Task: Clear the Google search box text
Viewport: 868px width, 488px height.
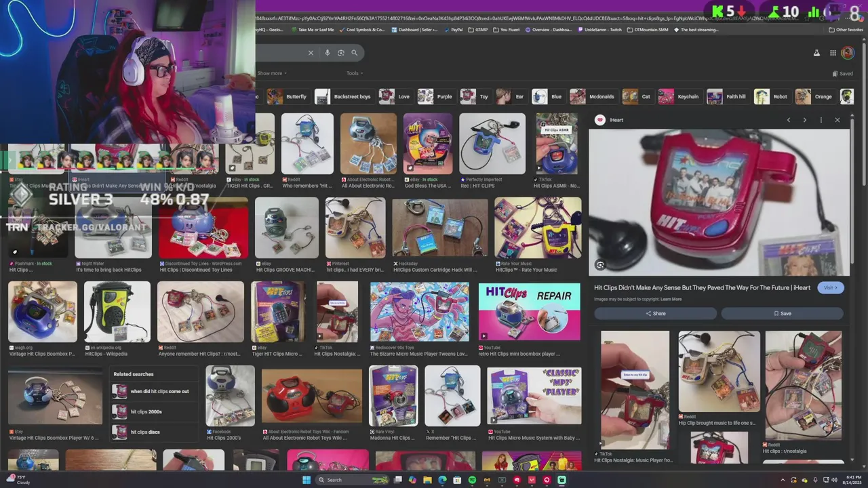Action: point(311,53)
